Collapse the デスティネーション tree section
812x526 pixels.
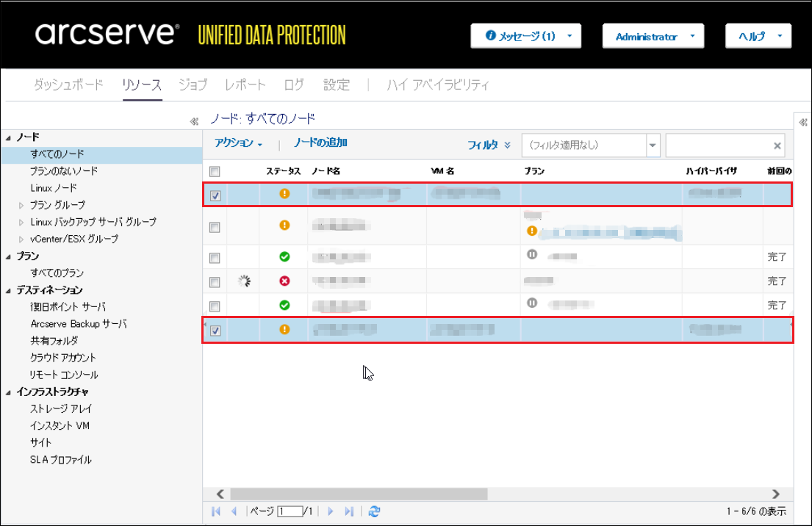[8, 291]
